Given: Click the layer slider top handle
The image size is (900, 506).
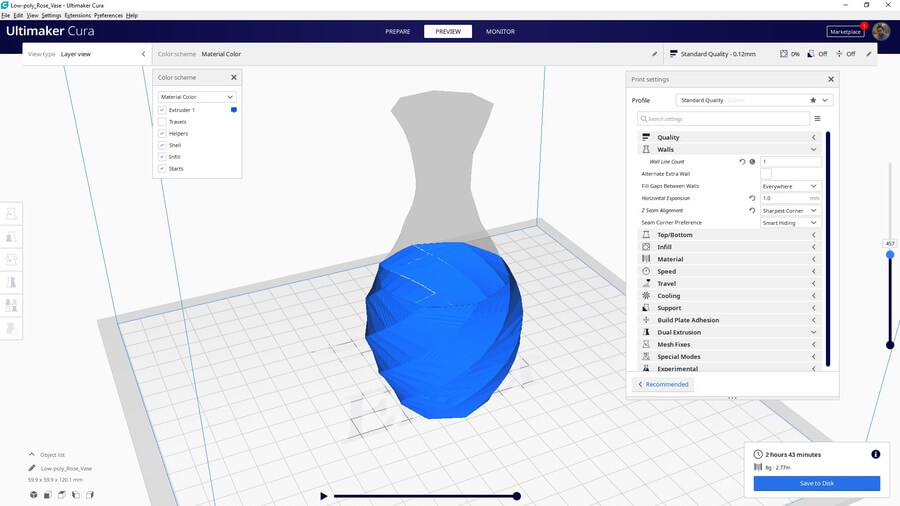Looking at the screenshot, I should (x=890, y=255).
